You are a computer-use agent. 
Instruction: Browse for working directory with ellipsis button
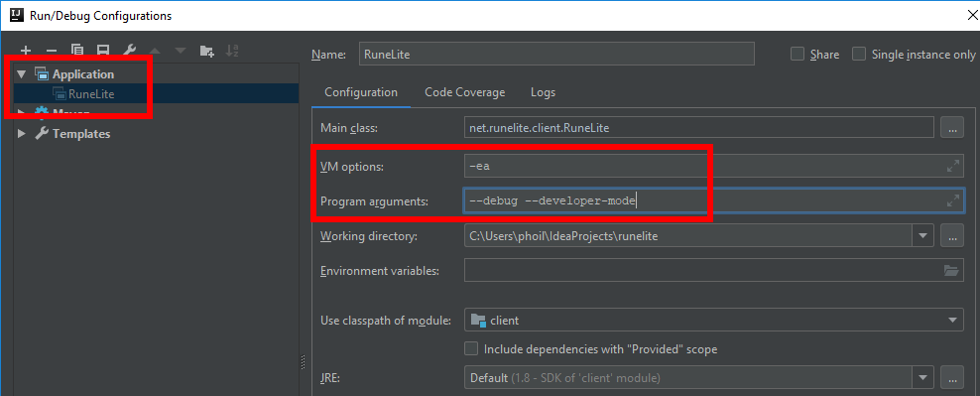pyautogui.click(x=952, y=236)
